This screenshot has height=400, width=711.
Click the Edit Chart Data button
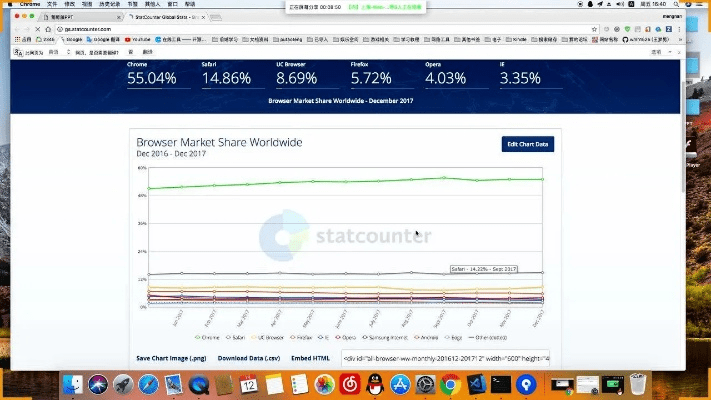527,144
